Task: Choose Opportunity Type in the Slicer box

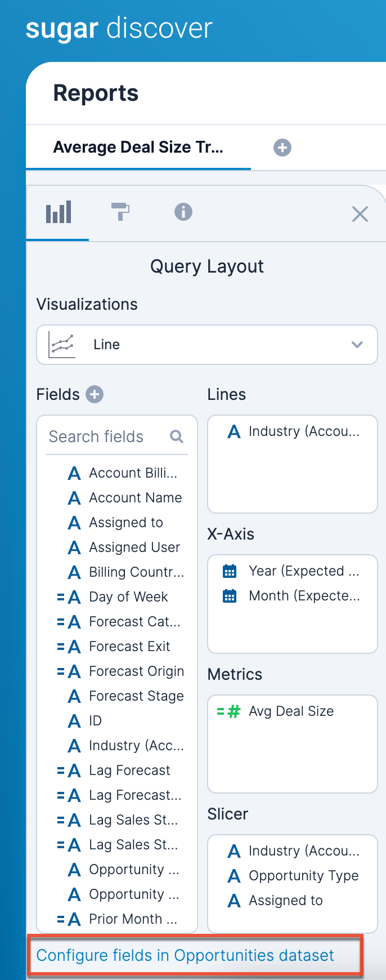Action: (x=303, y=876)
